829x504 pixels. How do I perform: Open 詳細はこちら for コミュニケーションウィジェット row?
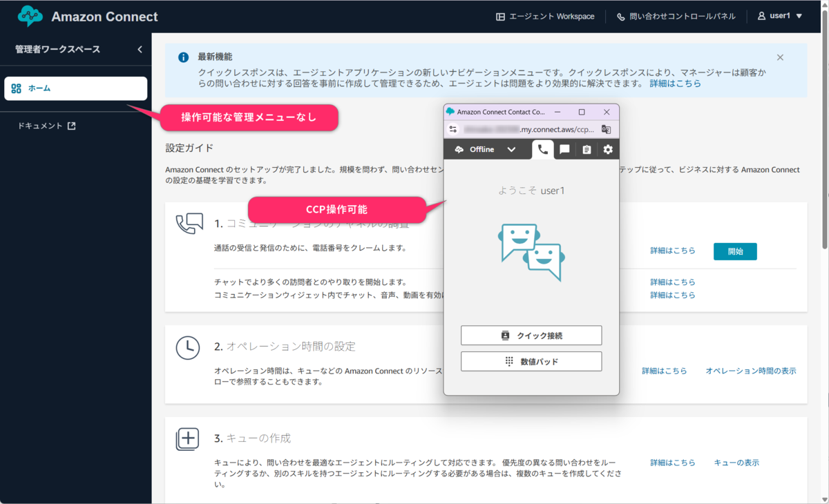[673, 295]
